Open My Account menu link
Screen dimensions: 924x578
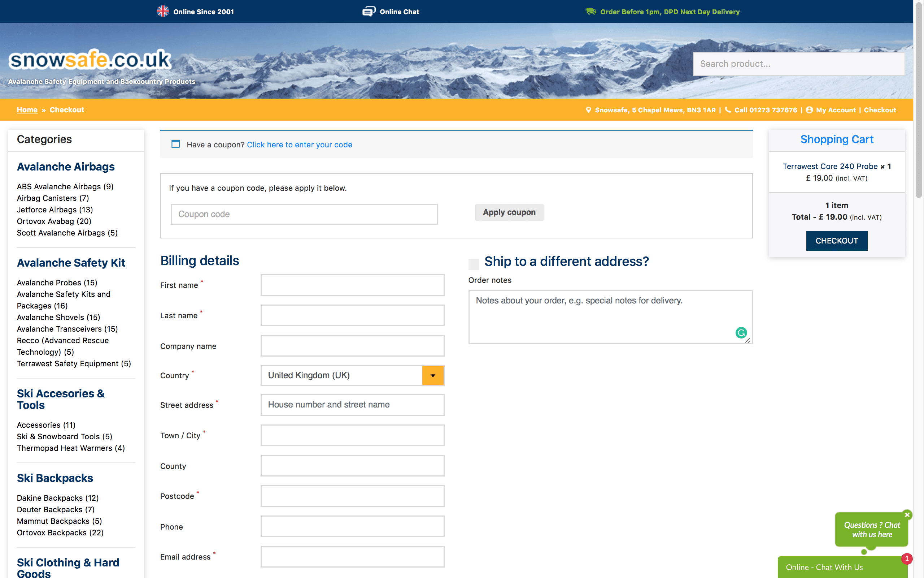[836, 110]
